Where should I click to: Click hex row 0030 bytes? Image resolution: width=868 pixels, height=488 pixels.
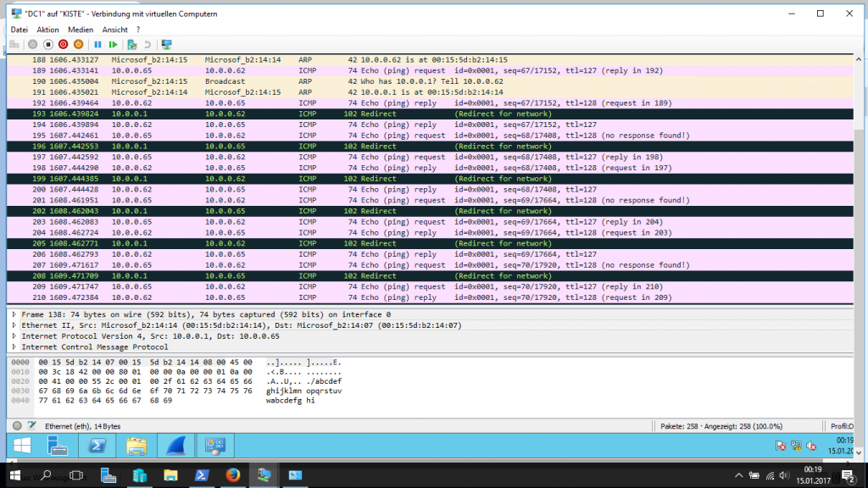coord(145,391)
